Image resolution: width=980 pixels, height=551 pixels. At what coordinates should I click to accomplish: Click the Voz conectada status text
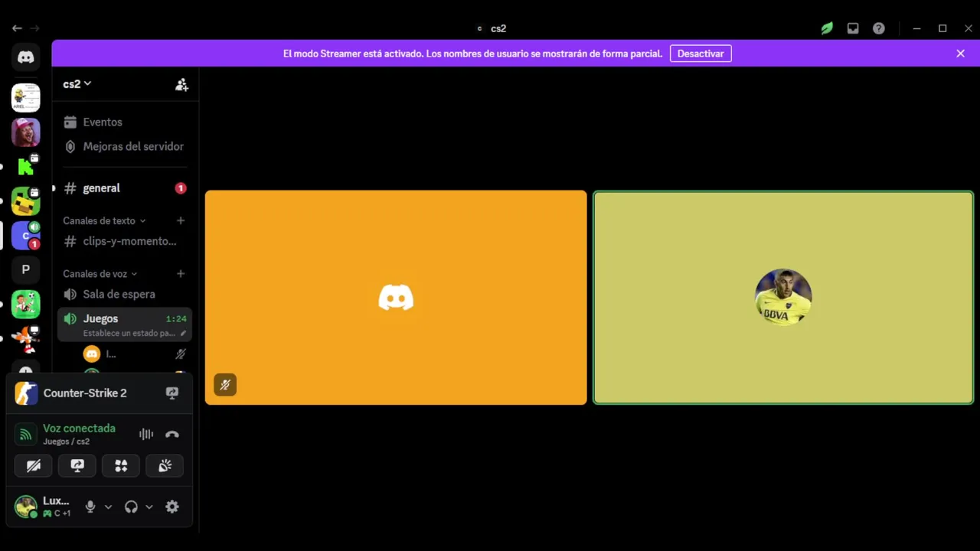(79, 429)
